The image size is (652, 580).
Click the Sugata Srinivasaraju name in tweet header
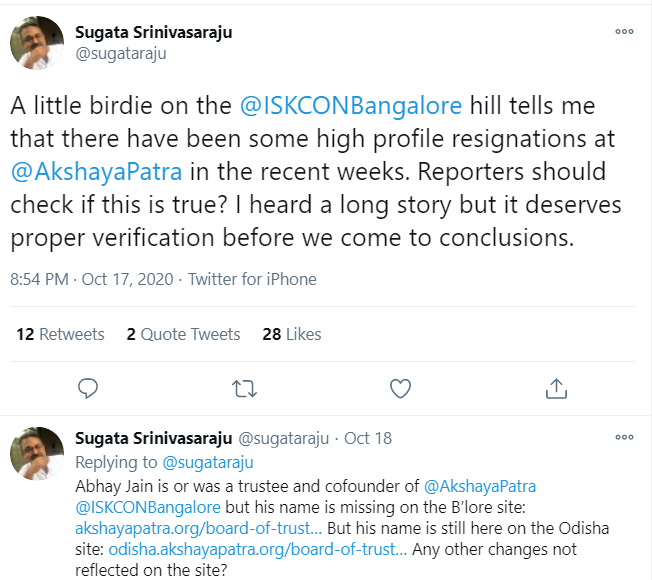(154, 31)
